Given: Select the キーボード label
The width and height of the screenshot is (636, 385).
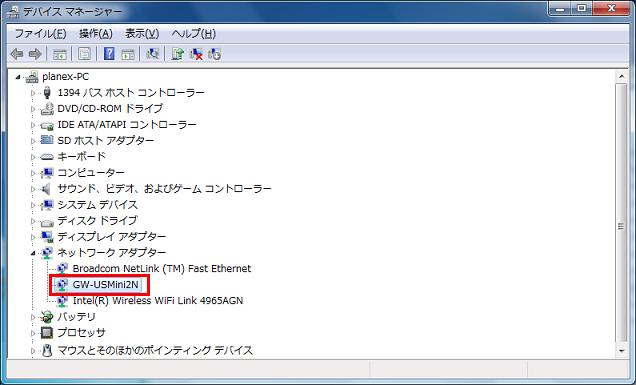Looking at the screenshot, I should 82,157.
